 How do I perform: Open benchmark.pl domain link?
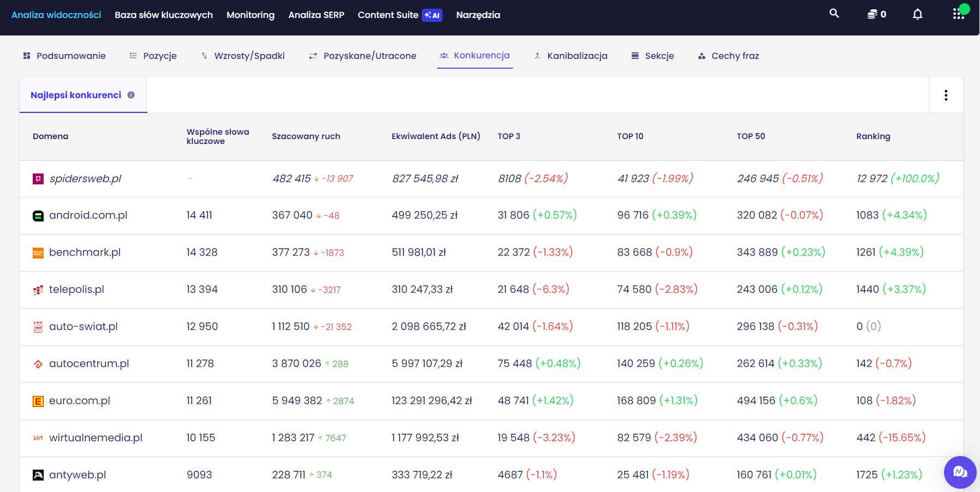(x=85, y=253)
